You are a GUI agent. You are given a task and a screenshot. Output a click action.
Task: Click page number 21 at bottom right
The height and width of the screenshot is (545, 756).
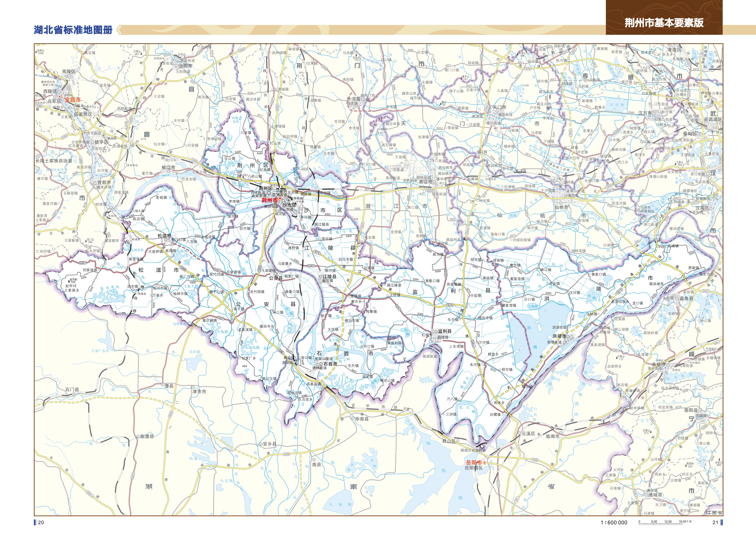(x=715, y=522)
